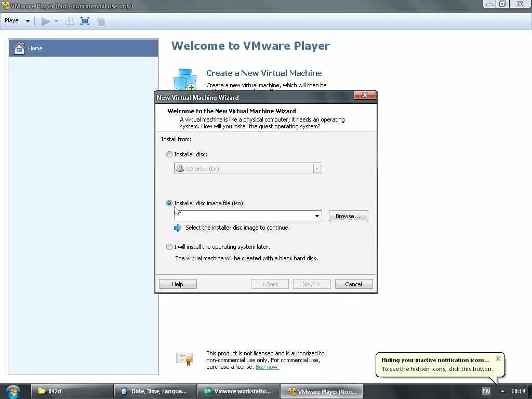
Task: Show hidden tray icons arrow
Action: tap(502, 391)
